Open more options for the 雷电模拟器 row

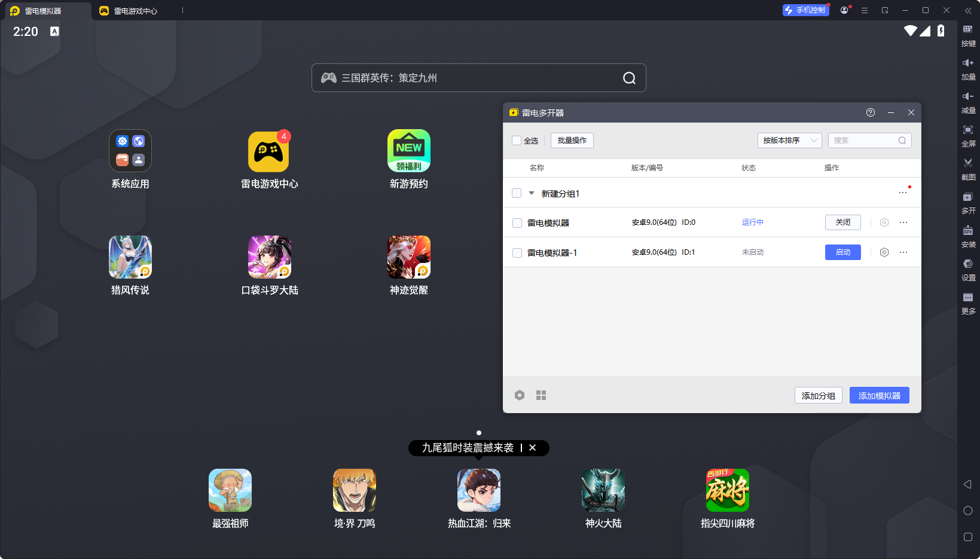click(x=903, y=222)
